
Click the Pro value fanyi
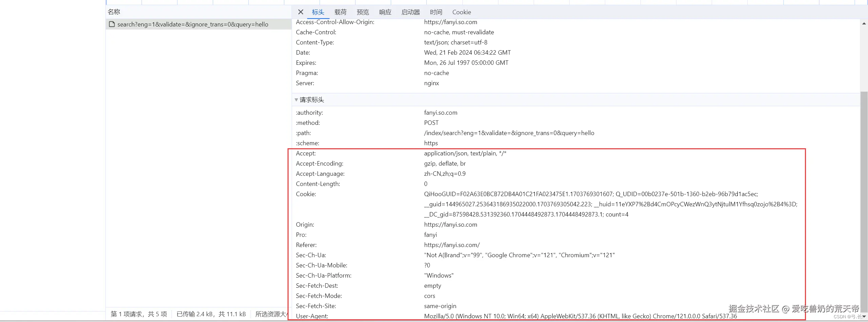tap(430, 235)
